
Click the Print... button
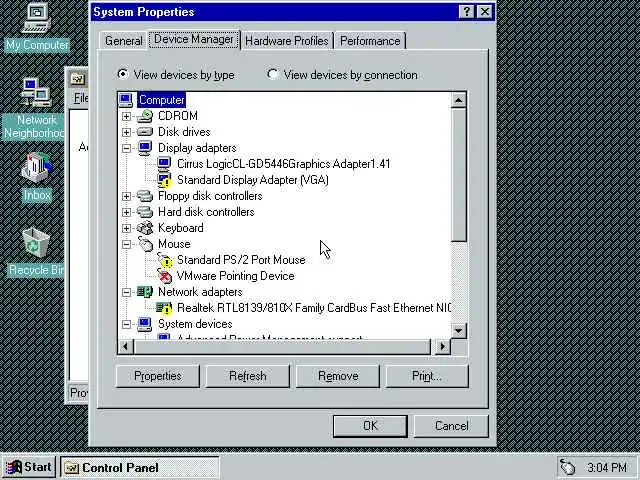coord(427,376)
